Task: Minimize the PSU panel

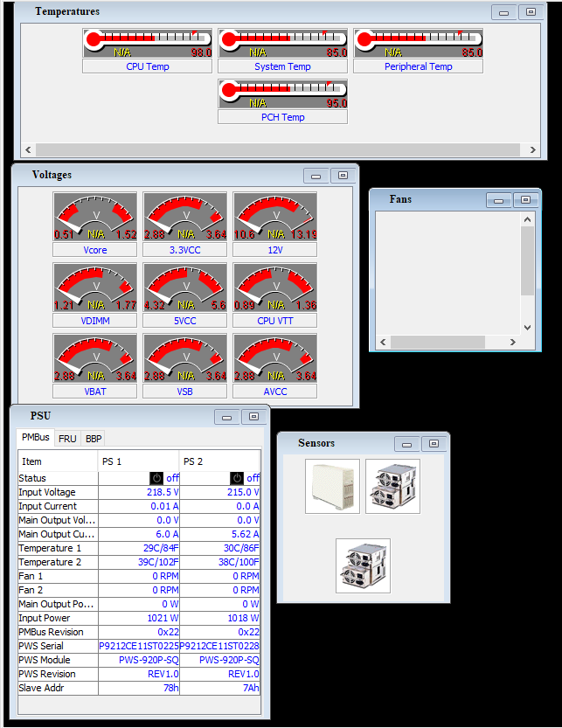Action: (x=227, y=417)
